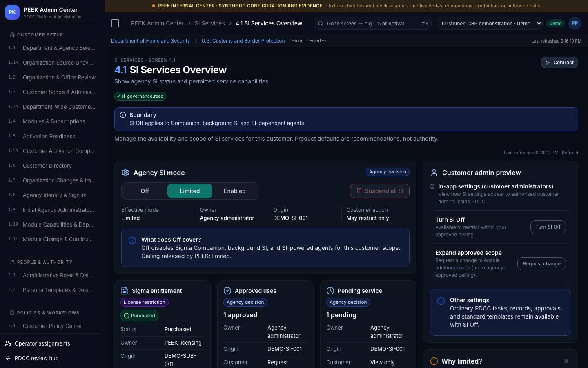Click the Why limited warning icon
Image resolution: width=588 pixels, height=368 pixels.
tap(434, 361)
